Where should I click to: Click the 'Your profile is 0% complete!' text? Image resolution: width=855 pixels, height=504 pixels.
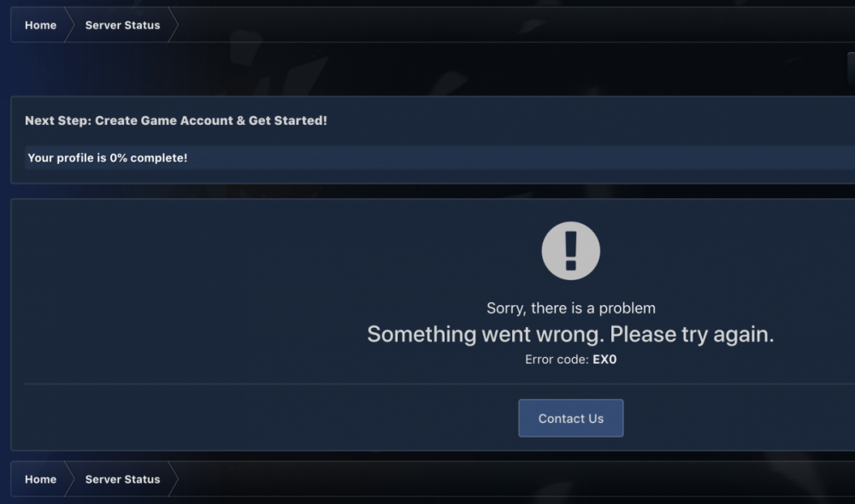coord(108,158)
